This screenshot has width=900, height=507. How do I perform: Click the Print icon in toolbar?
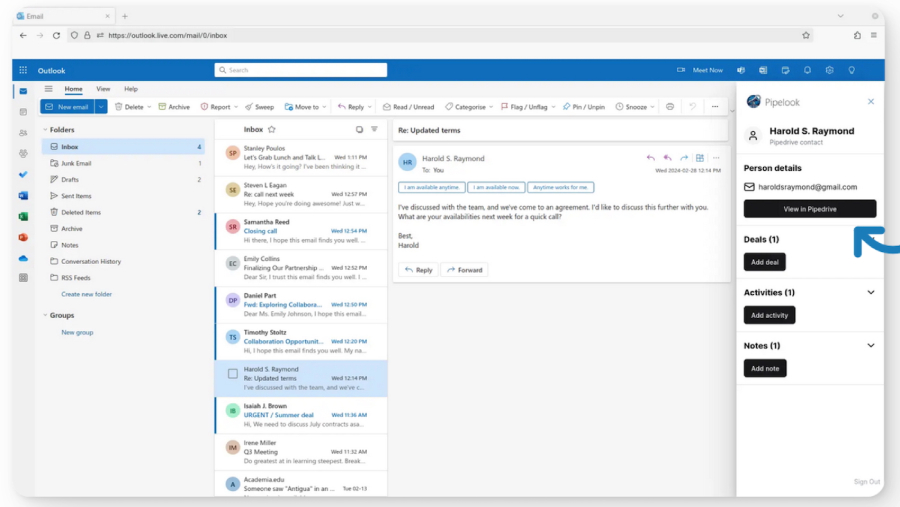(670, 107)
